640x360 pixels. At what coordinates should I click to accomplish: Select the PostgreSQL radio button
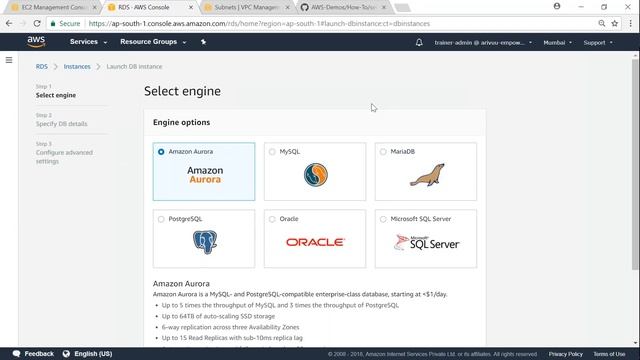tap(161, 219)
